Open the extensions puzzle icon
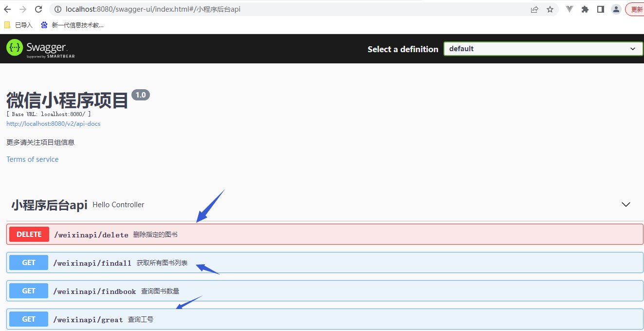The image size is (644, 331). point(585,9)
